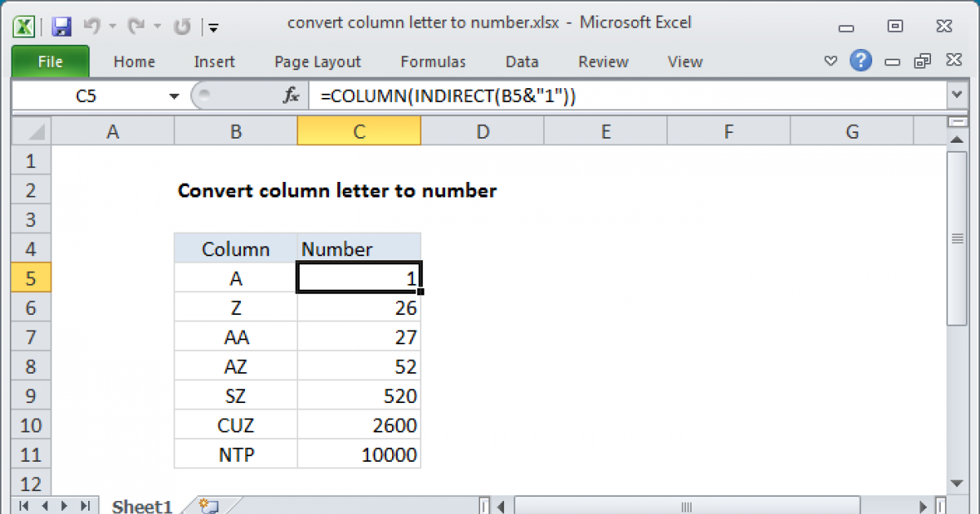The image size is (980, 514).
Task: Click the vertical scrollbar down arrow
Action: [956, 483]
